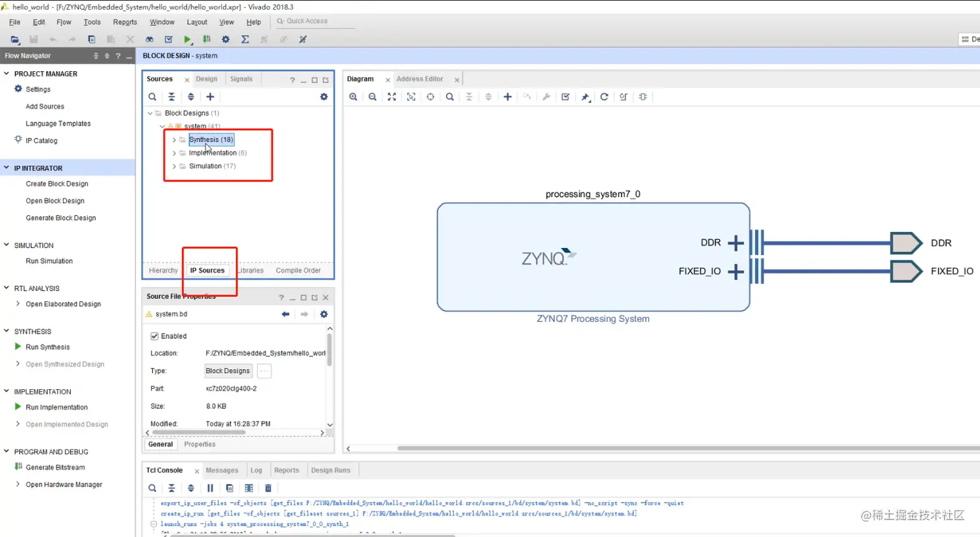Open the Flow menu
This screenshot has height=537, width=980.
64,22
